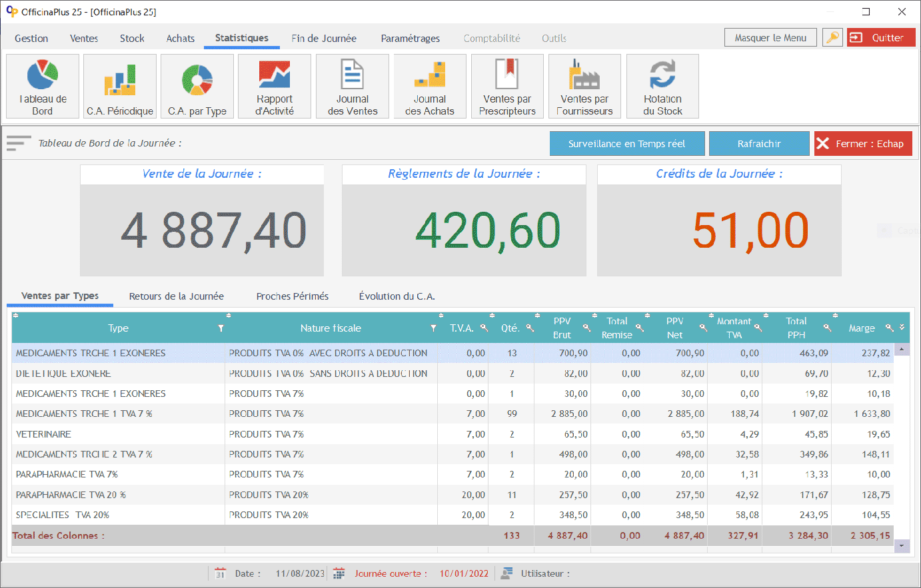
Task: Open the C.A. par Type report
Action: point(197,87)
